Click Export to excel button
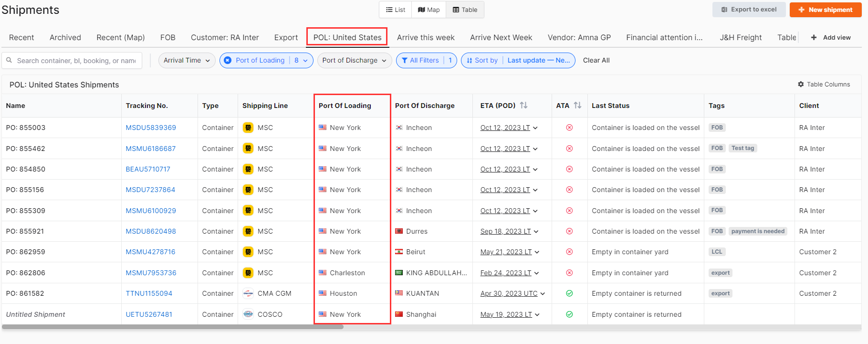 (x=749, y=10)
